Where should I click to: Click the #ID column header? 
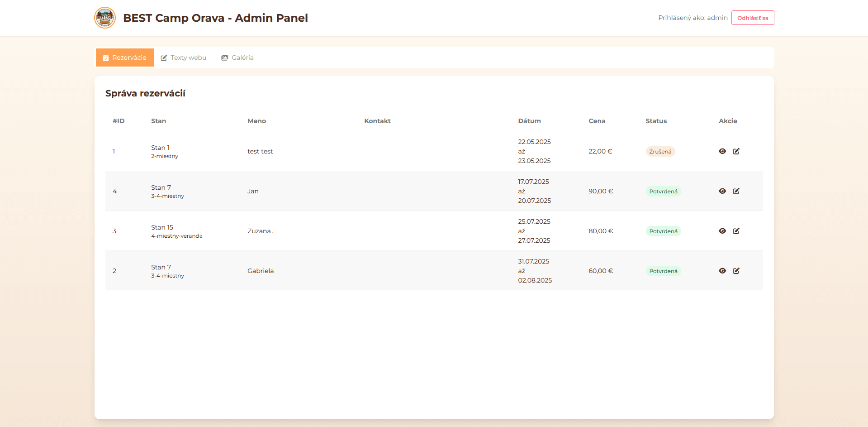coord(119,121)
